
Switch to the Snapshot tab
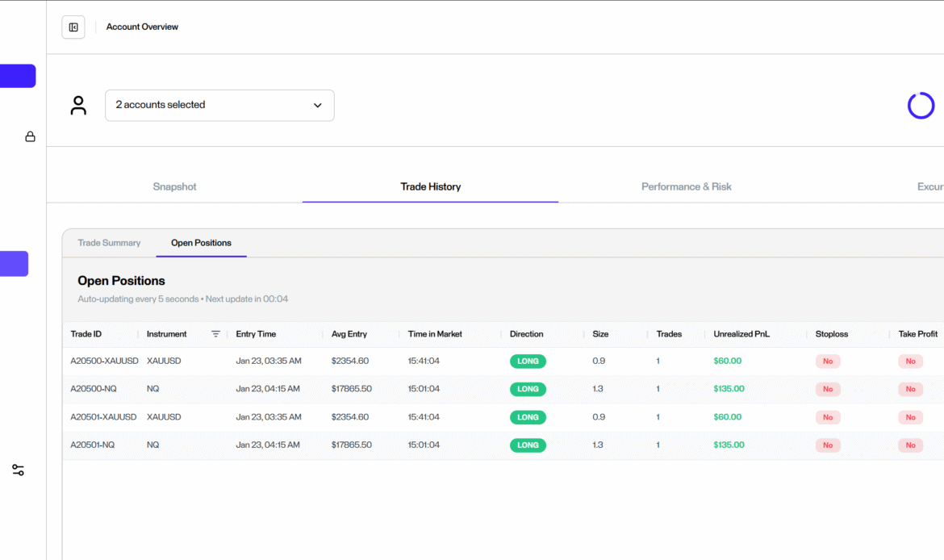tap(174, 186)
